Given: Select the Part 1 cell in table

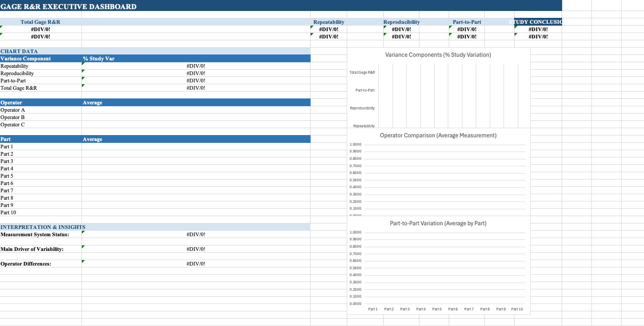Looking at the screenshot, I should click(7, 147).
